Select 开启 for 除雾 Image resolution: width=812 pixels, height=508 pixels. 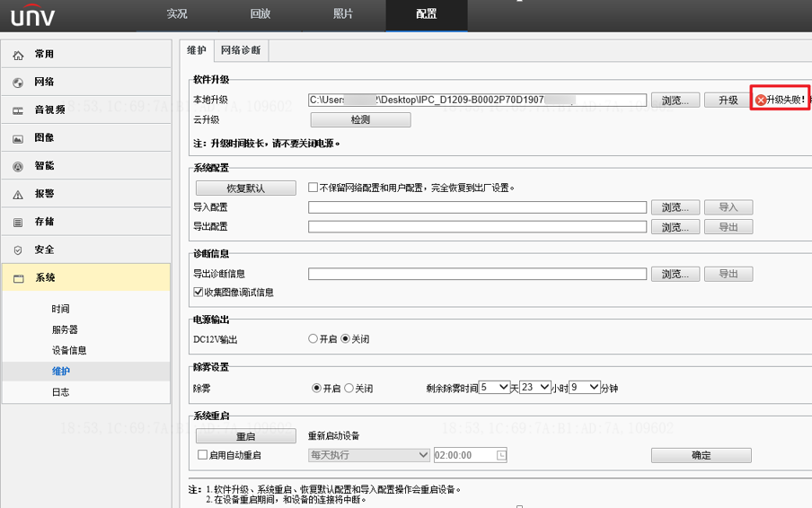tap(316, 388)
